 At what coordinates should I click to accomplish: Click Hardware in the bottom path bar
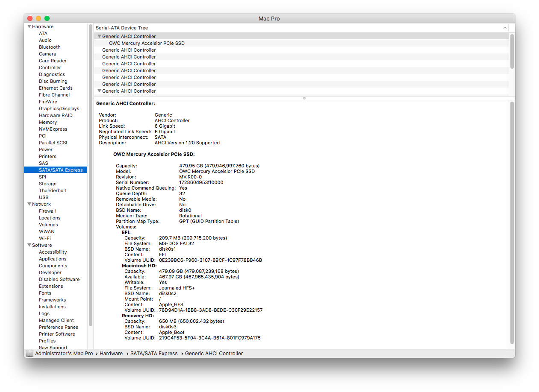(111, 354)
